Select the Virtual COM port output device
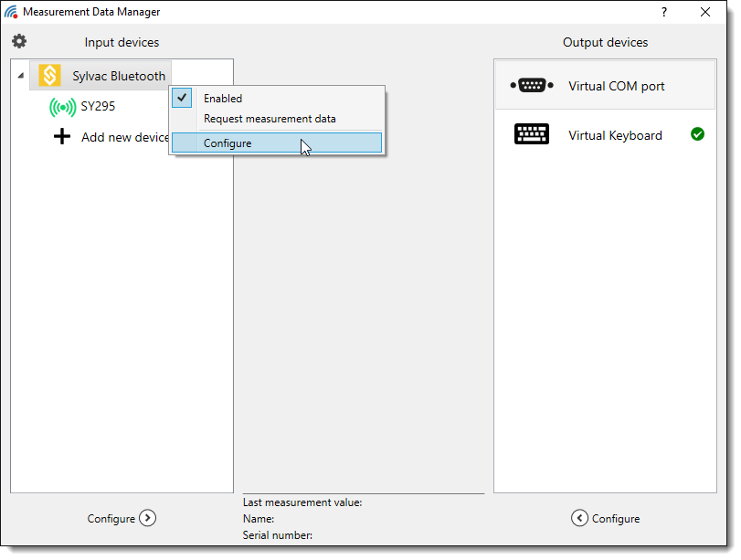 click(x=616, y=86)
